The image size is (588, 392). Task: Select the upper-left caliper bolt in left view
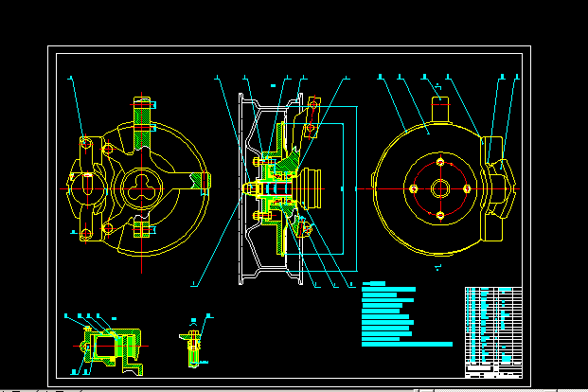pyautogui.click(x=86, y=143)
